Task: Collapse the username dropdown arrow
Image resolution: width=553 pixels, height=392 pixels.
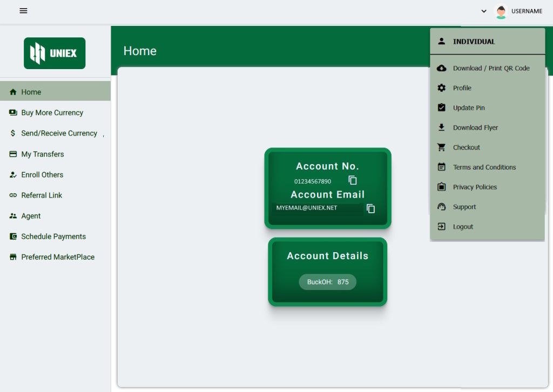Action: click(484, 11)
